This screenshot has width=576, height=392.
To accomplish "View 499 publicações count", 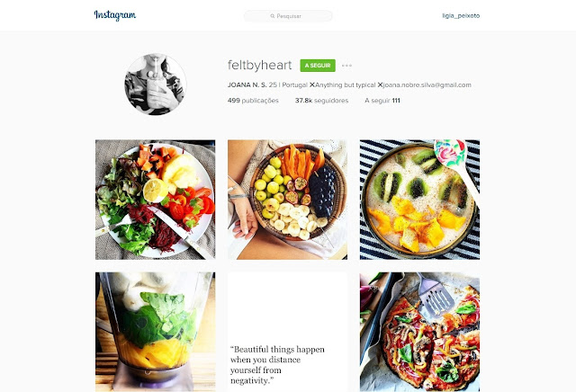I will pos(253,100).
